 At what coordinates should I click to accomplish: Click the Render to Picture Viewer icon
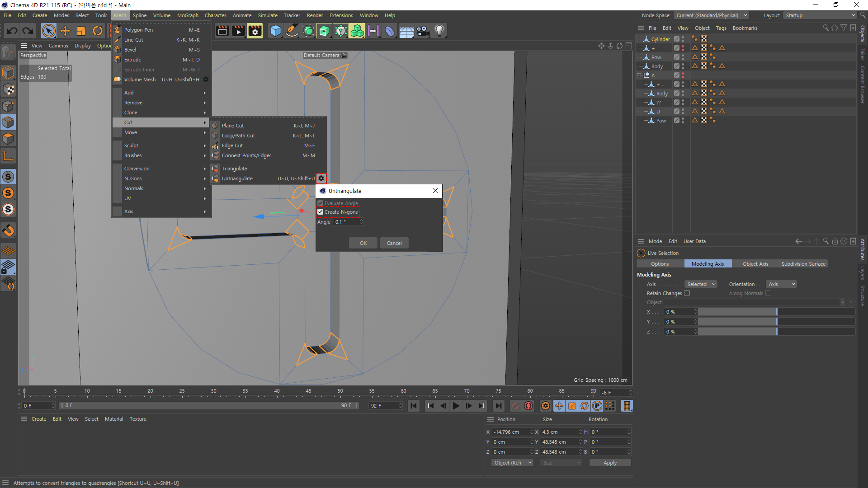(x=238, y=31)
